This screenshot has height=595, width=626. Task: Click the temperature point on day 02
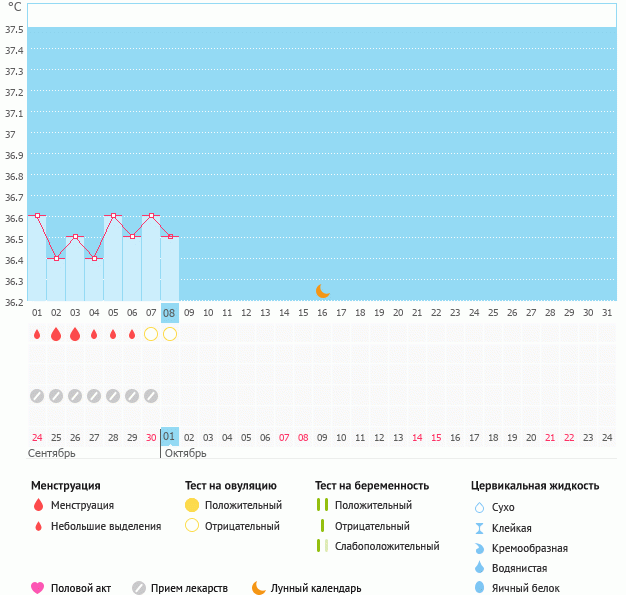56,258
